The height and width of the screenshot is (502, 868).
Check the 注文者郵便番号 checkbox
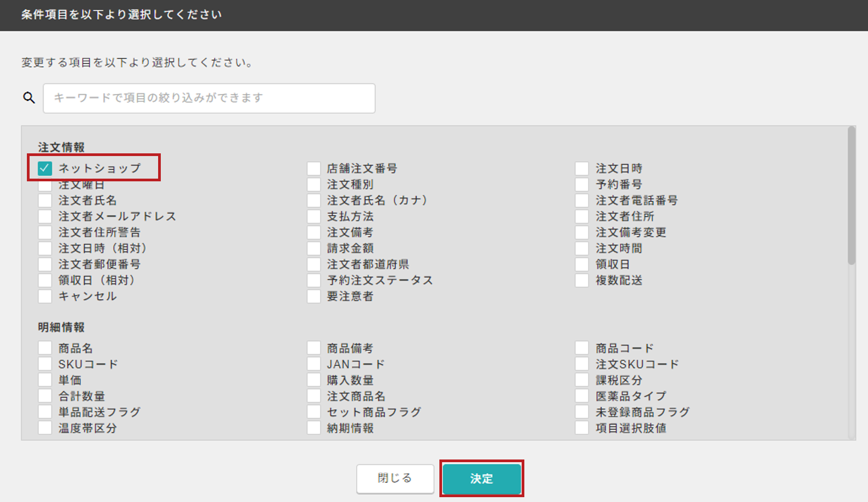(x=45, y=264)
